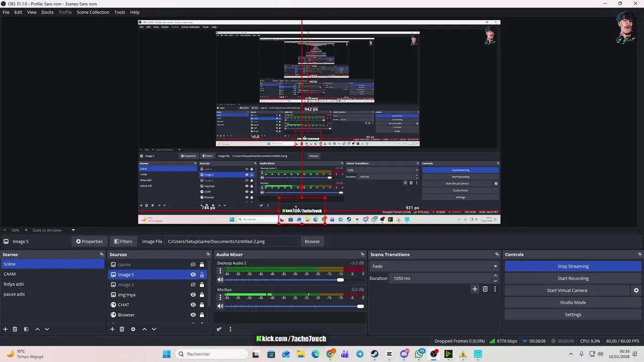The height and width of the screenshot is (362, 644).
Task: Open the Help menu
Action: pos(135,12)
